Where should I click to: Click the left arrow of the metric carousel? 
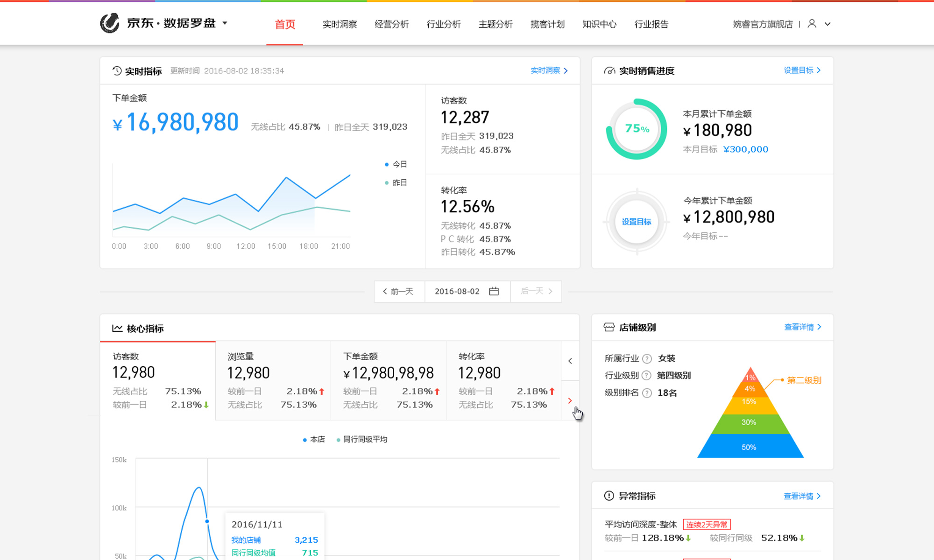570,361
